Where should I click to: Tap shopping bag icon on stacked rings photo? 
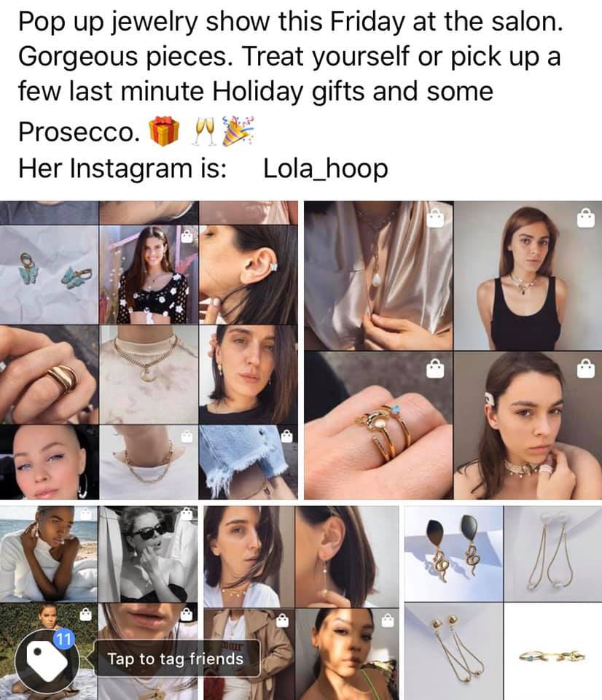pos(435,369)
